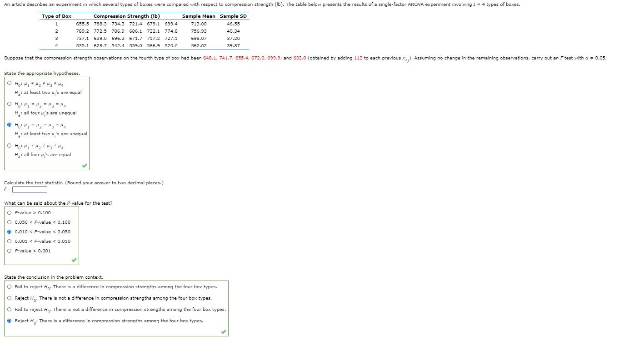Click compression value 727.1 in row 3

[171, 38]
